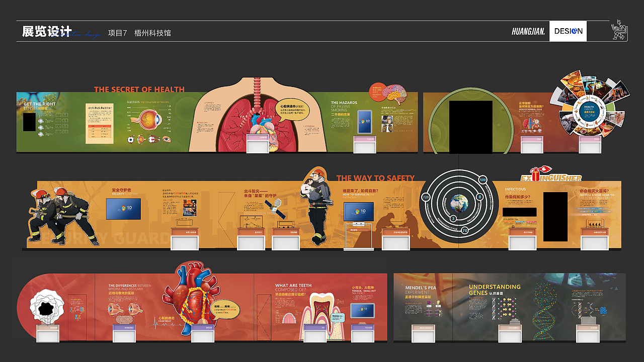Click THE SECRET OF HEALTH heading
The height and width of the screenshot is (362, 644).
click(139, 89)
